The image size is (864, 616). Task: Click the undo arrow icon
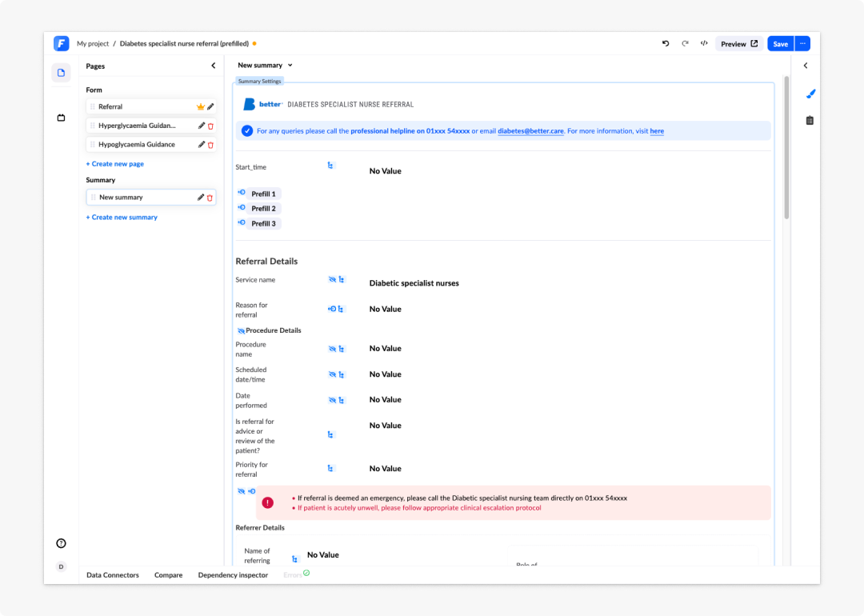click(x=666, y=43)
